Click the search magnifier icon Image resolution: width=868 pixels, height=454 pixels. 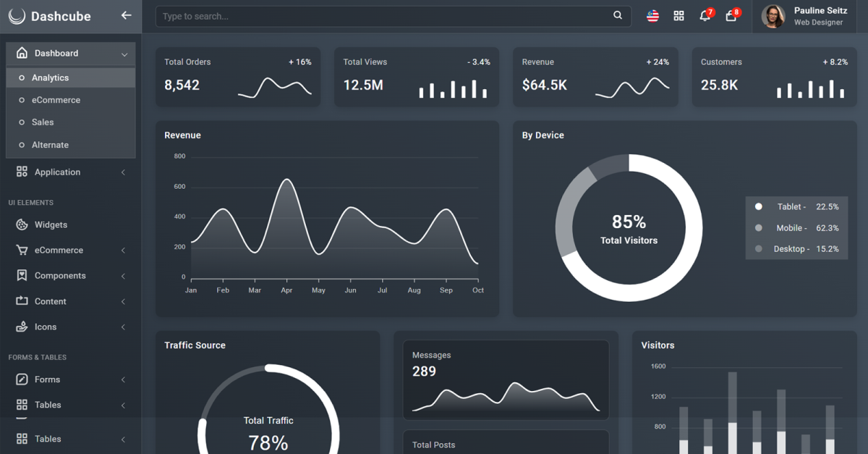[618, 15]
